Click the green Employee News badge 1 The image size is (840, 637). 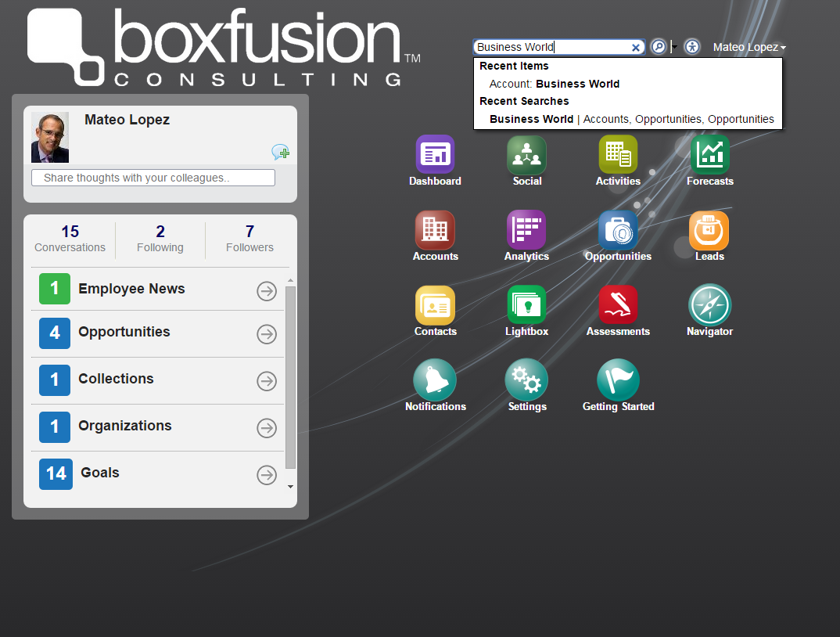coord(55,289)
